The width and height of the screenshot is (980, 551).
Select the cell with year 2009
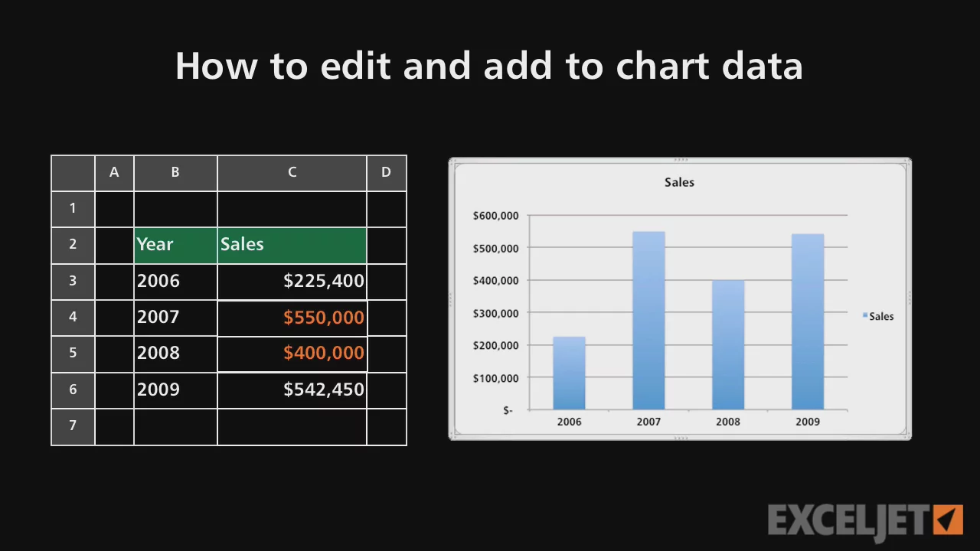[x=175, y=390]
